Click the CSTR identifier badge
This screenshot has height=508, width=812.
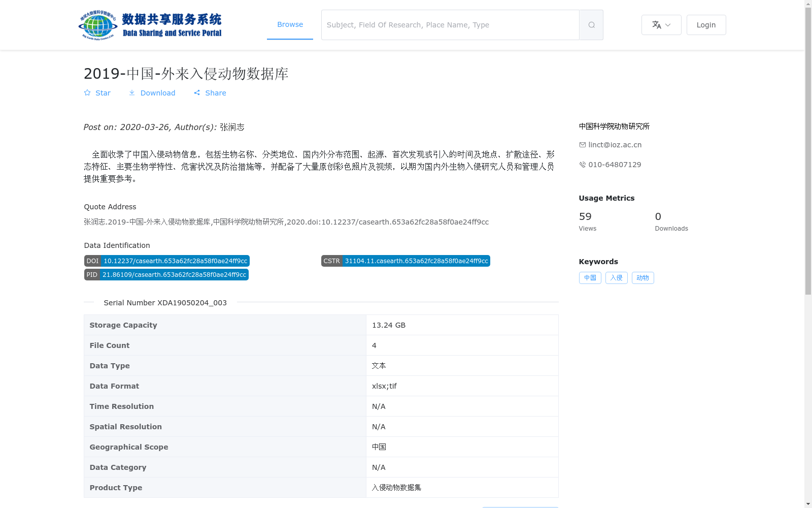click(x=405, y=261)
